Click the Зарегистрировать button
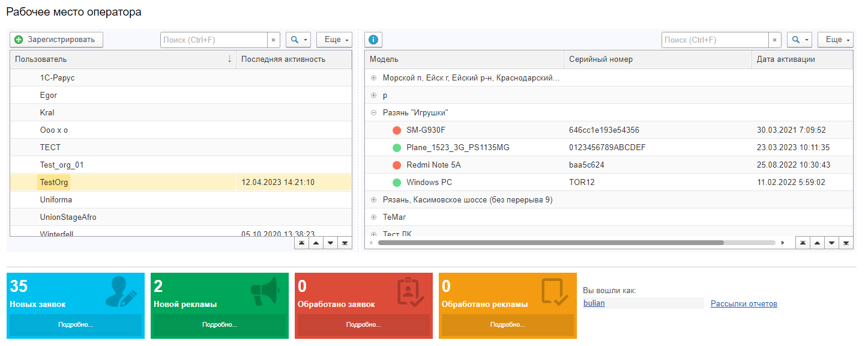Viewport: 868px width, 346px height. 56,40
